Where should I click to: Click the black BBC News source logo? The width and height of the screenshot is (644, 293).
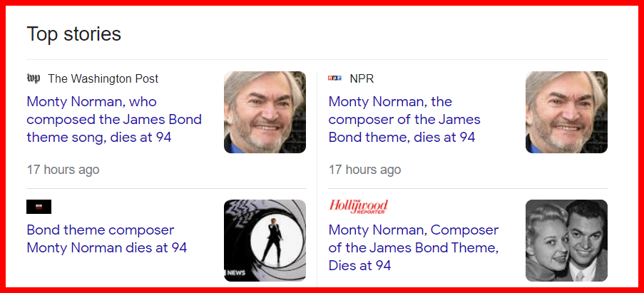point(39,207)
